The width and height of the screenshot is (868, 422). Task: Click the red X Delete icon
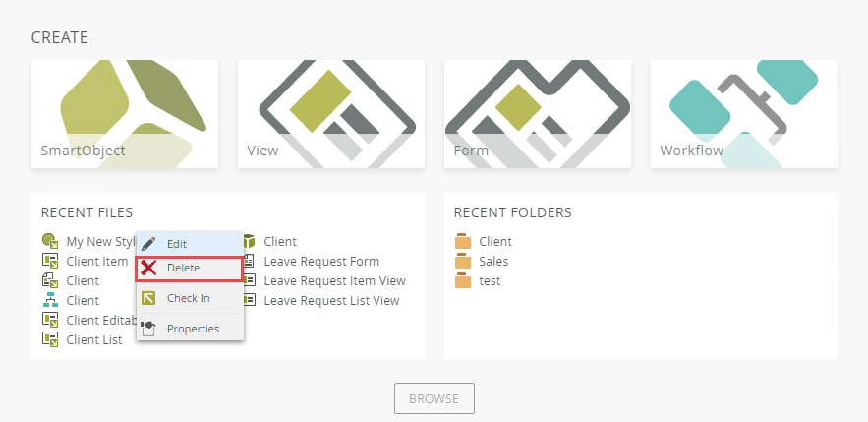coord(149,268)
